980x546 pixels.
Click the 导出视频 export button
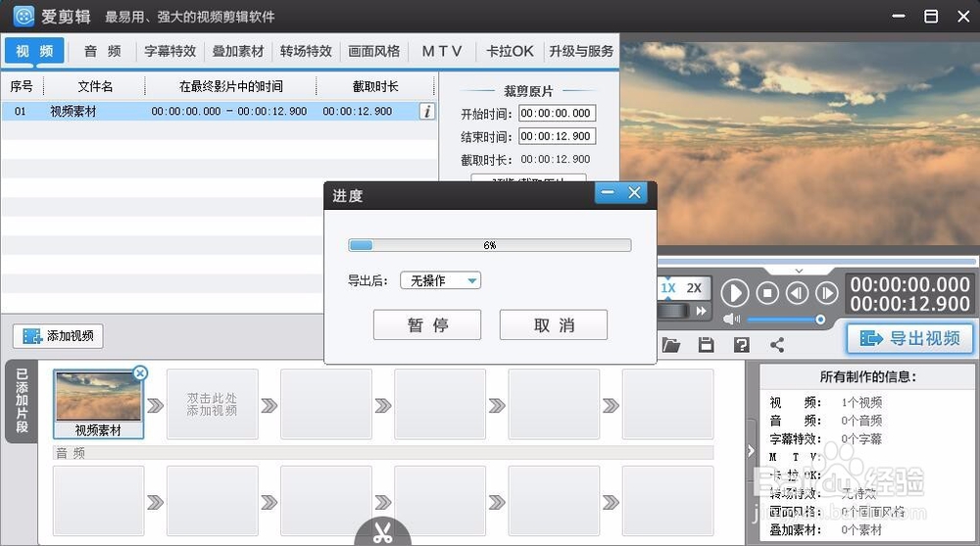(x=910, y=339)
